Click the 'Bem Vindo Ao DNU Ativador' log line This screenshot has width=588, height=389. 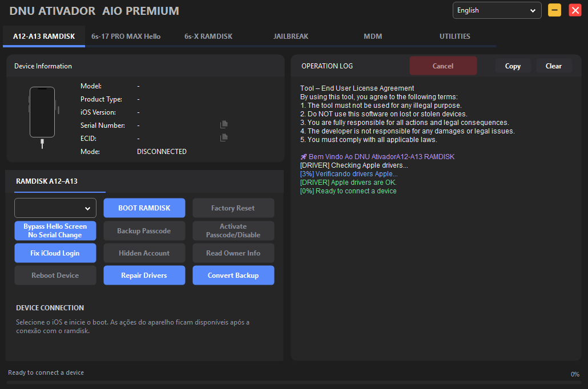click(377, 157)
